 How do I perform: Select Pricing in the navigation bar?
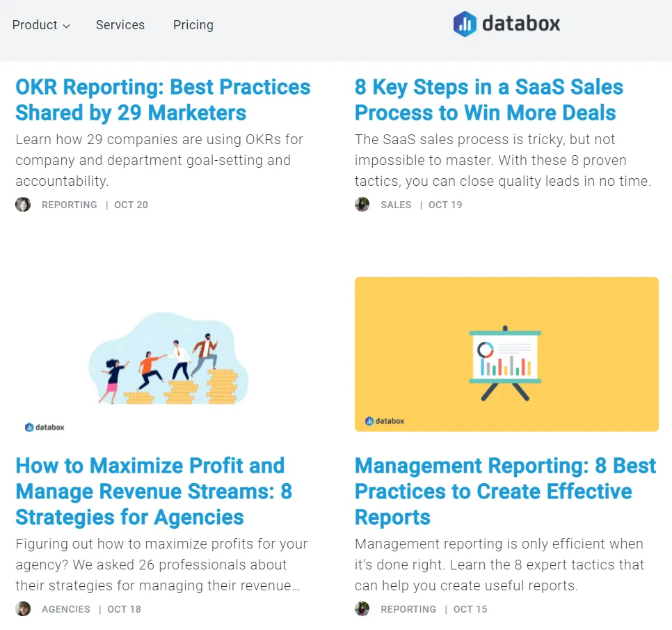(193, 25)
